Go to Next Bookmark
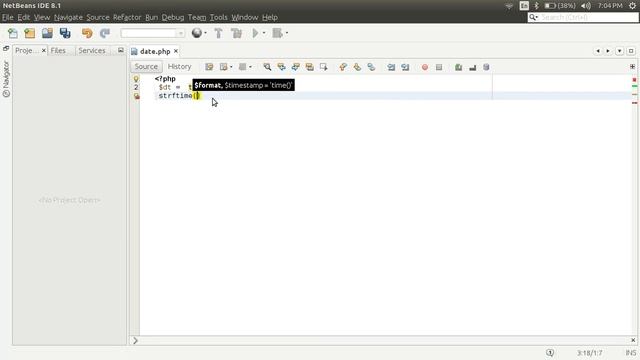Screen dimensions: 640x360 pos(357,67)
